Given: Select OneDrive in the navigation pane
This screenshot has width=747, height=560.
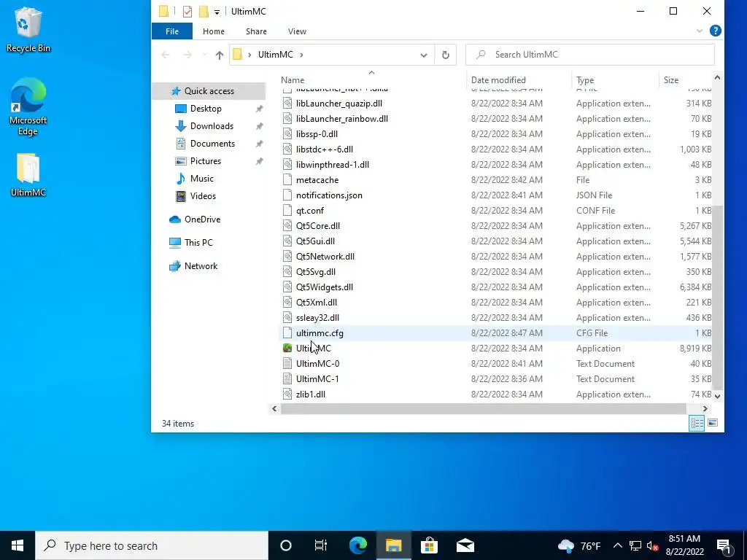Looking at the screenshot, I should pos(202,219).
